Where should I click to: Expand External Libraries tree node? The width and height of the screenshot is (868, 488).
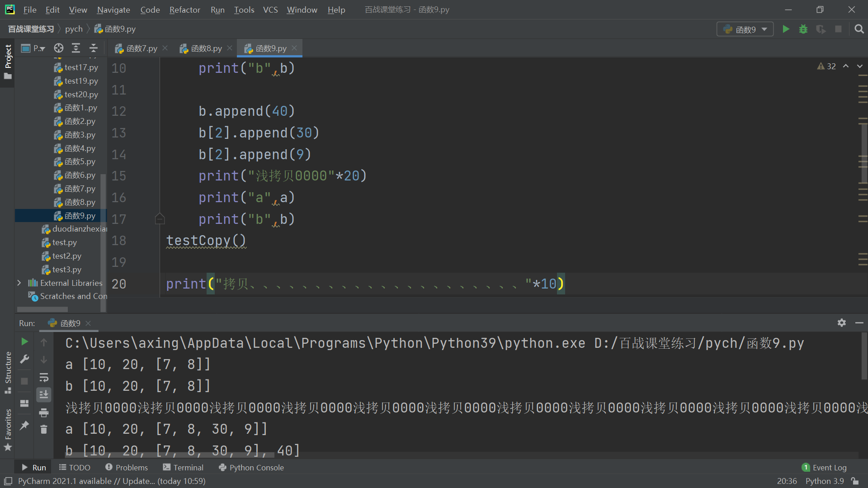point(19,283)
